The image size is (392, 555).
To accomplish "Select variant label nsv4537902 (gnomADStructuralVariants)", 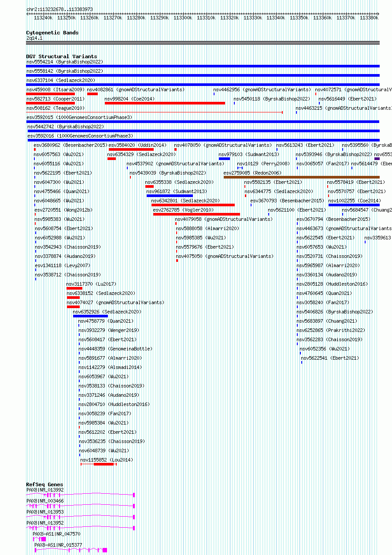I will click(x=175, y=164).
